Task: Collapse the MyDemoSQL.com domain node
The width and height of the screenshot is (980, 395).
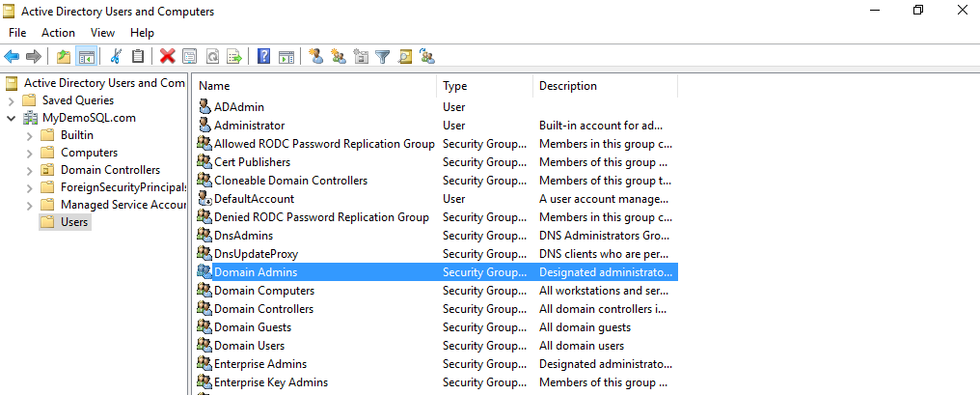Action: pyautogui.click(x=11, y=118)
